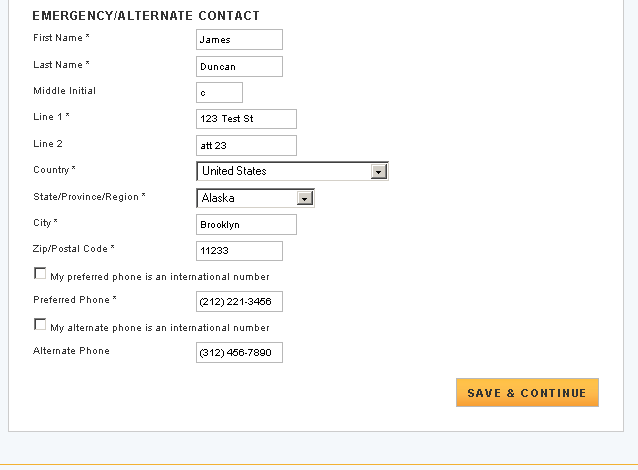This screenshot has width=638, height=470.
Task: Click the 'My preferred phone is international' label
Action: pos(160,277)
